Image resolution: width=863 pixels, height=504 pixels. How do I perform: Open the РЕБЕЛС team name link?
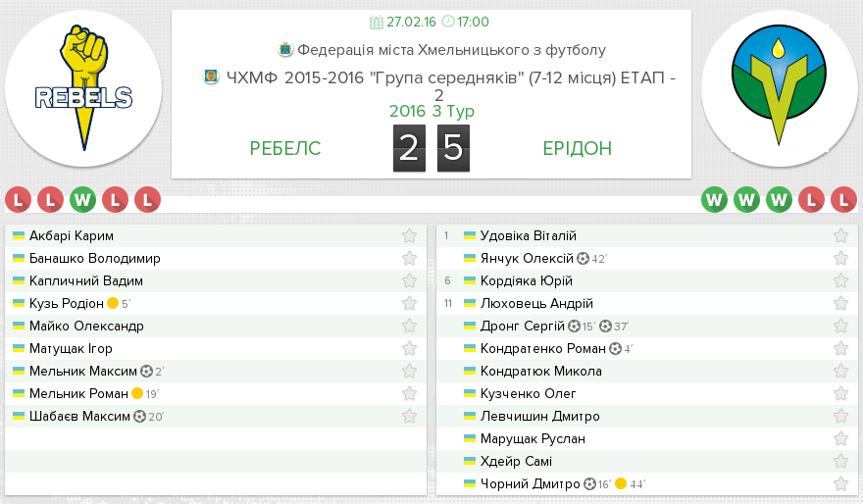[285, 148]
